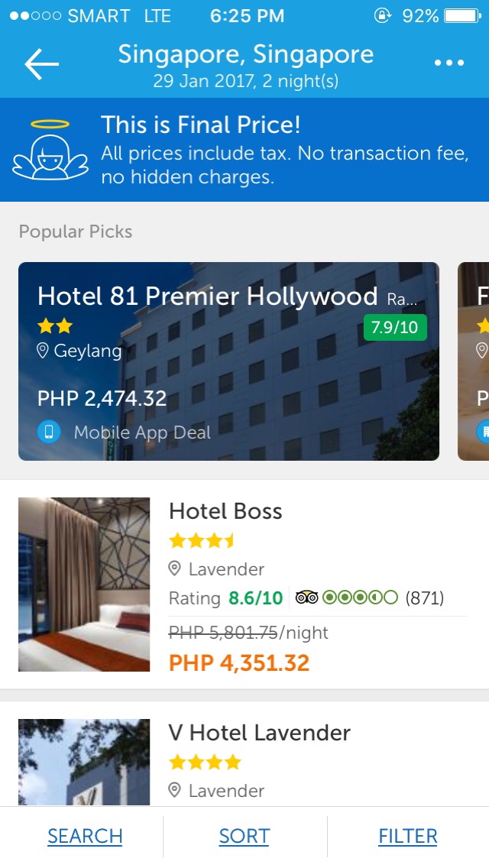Tap the 7.9/10 rating badge

pyautogui.click(x=395, y=327)
